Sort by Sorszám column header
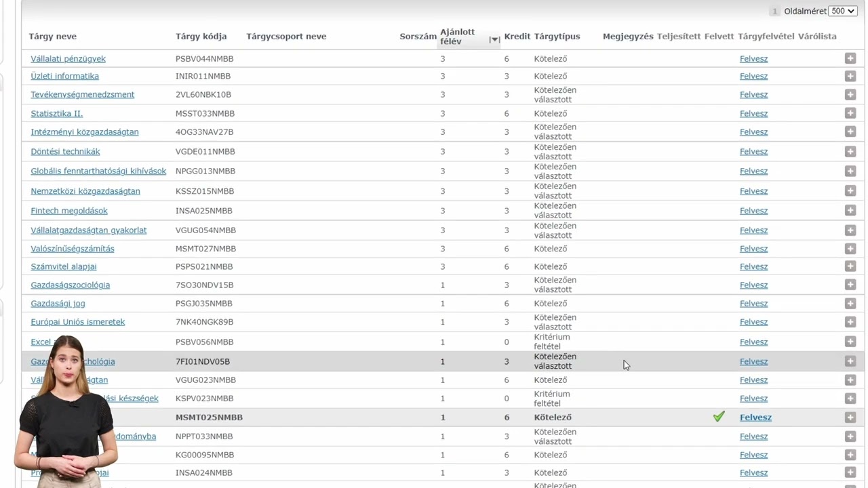Image resolution: width=868 pixels, height=488 pixels. pos(418,37)
